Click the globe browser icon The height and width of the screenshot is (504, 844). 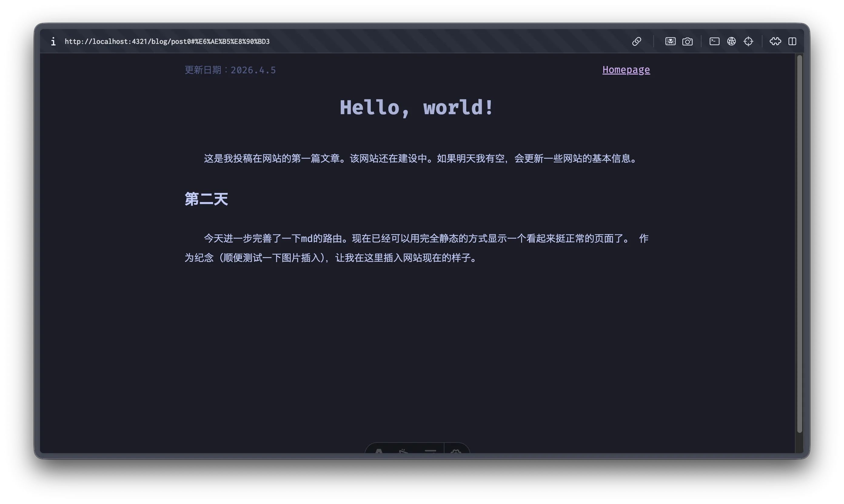tap(731, 41)
